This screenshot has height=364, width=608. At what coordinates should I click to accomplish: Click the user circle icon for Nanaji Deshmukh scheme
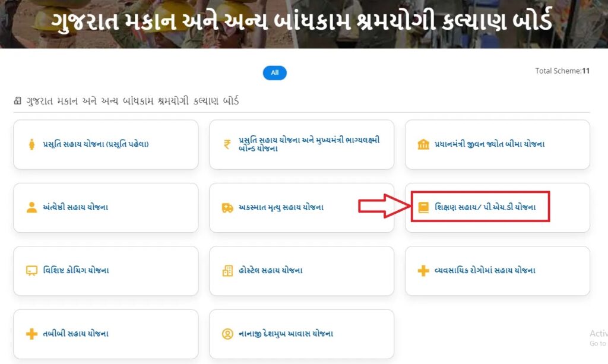[227, 334]
